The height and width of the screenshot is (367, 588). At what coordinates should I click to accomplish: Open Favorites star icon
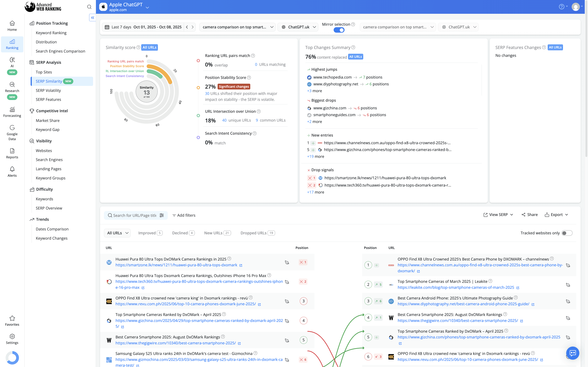(12, 318)
